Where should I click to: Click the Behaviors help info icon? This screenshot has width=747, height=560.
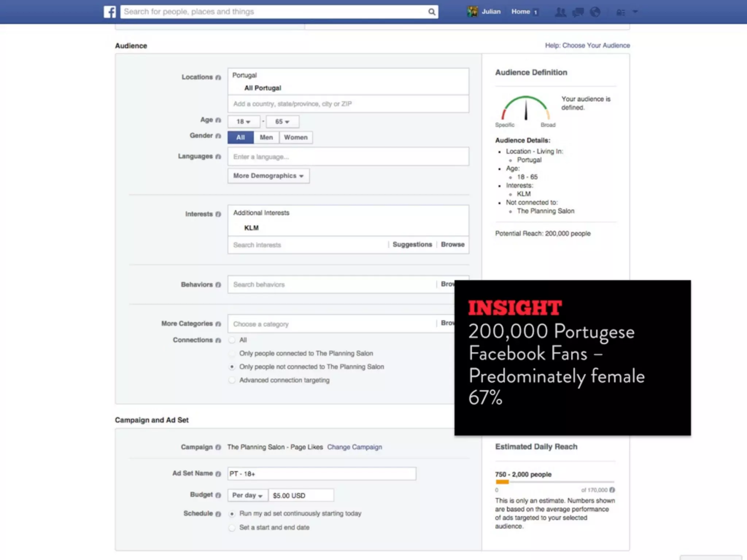pos(218,285)
